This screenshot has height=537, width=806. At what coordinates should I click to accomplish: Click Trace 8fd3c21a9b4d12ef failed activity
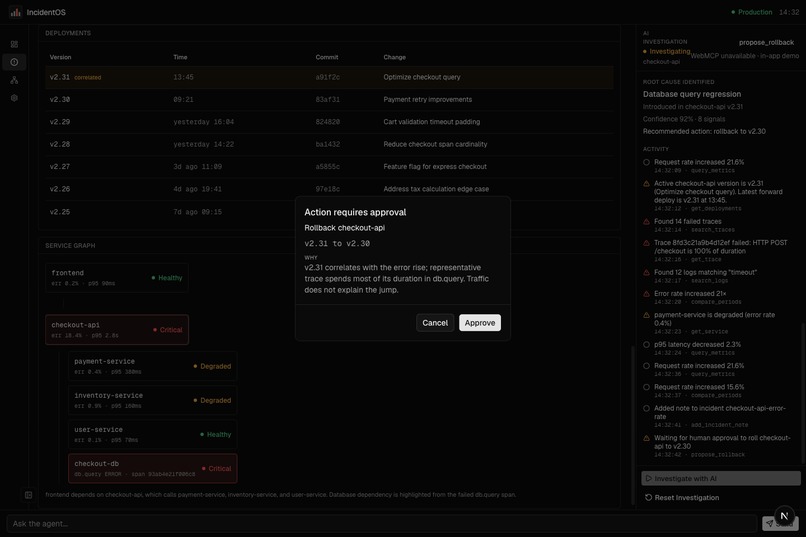(x=720, y=247)
